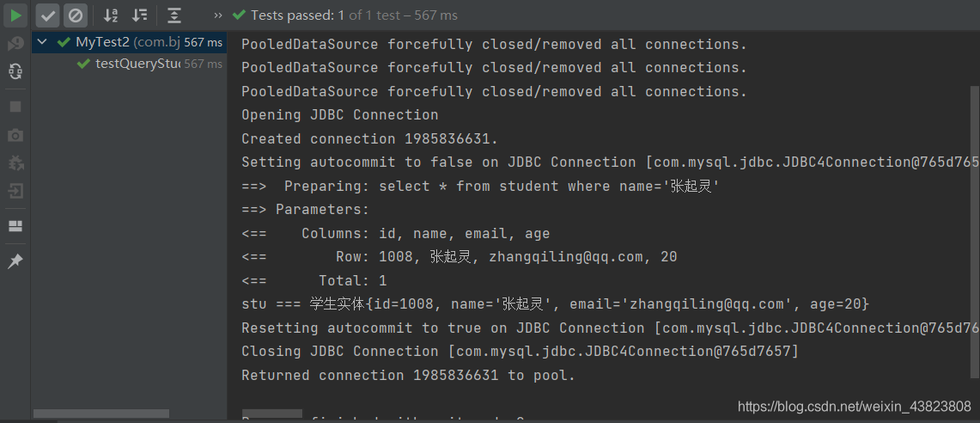The image size is (980, 423).
Task: Toggle Show Ignored tests filter
Action: 76,15
